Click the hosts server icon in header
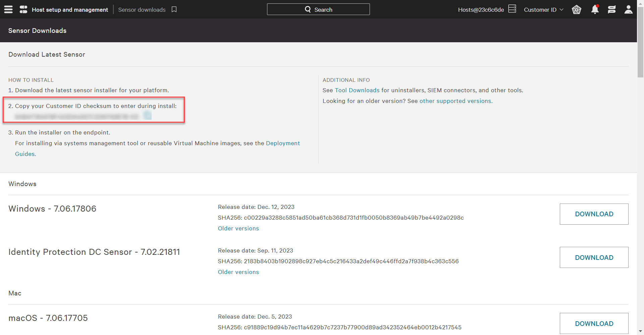Image resolution: width=644 pixels, height=335 pixels. [x=512, y=9]
